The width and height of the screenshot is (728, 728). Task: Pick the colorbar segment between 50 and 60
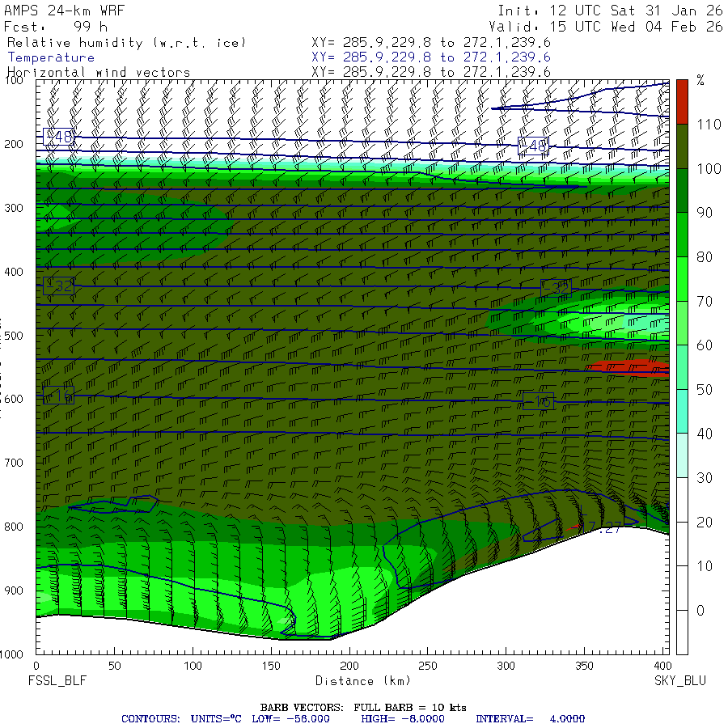point(682,366)
